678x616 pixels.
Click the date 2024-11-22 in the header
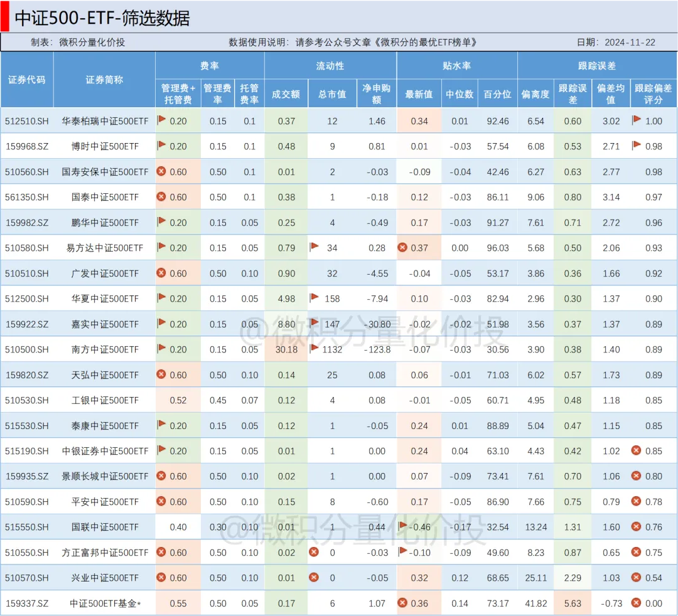tap(630, 42)
